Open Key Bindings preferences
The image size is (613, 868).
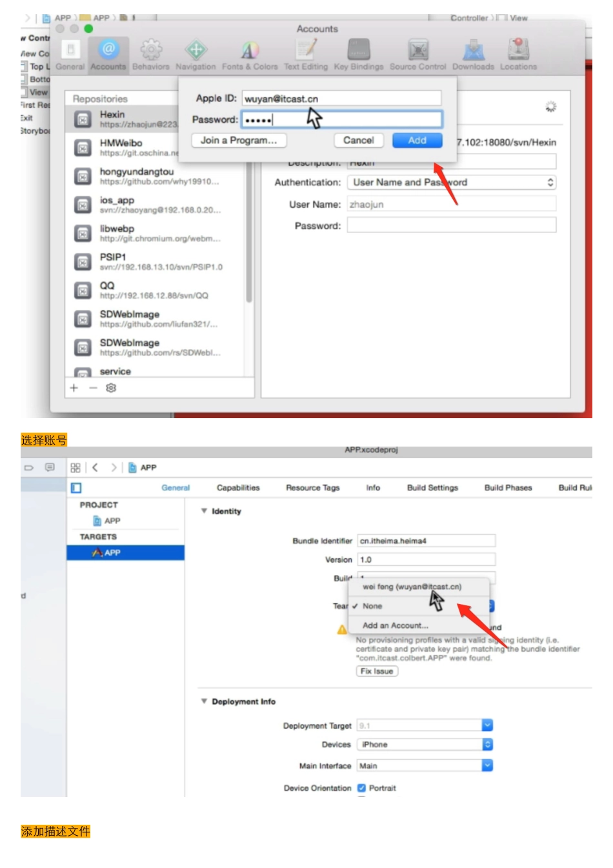point(359,50)
